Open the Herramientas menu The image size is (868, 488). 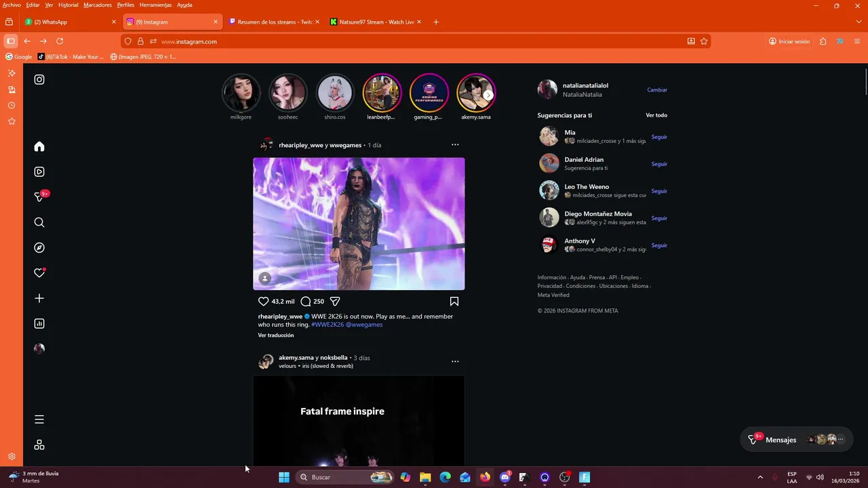[155, 5]
